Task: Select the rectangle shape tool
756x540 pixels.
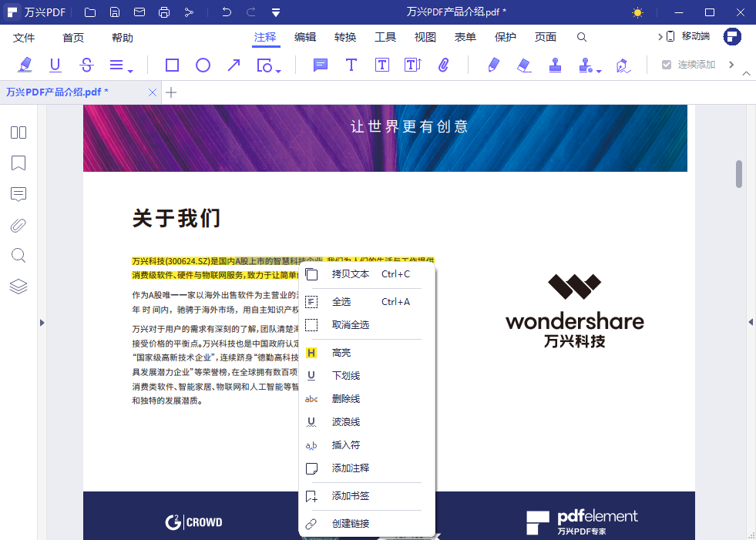Action: click(x=173, y=65)
